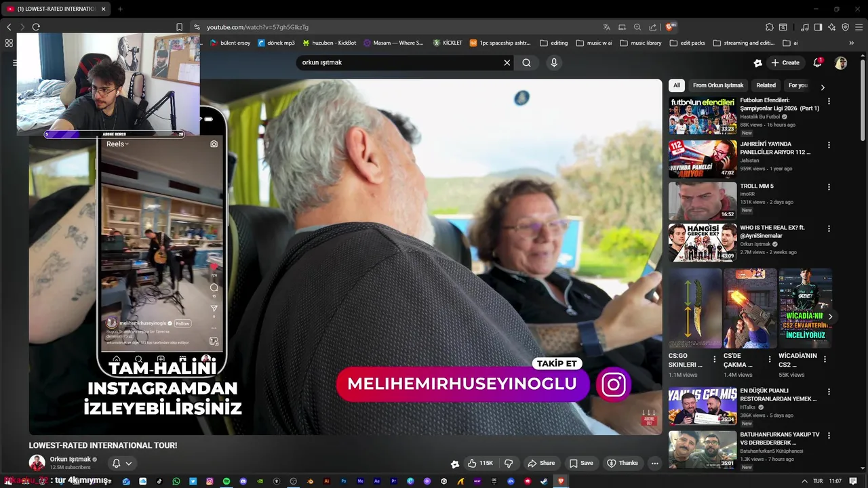Screen dimensions: 868x488
Task: Save the video to a playlist
Action: 581,463
